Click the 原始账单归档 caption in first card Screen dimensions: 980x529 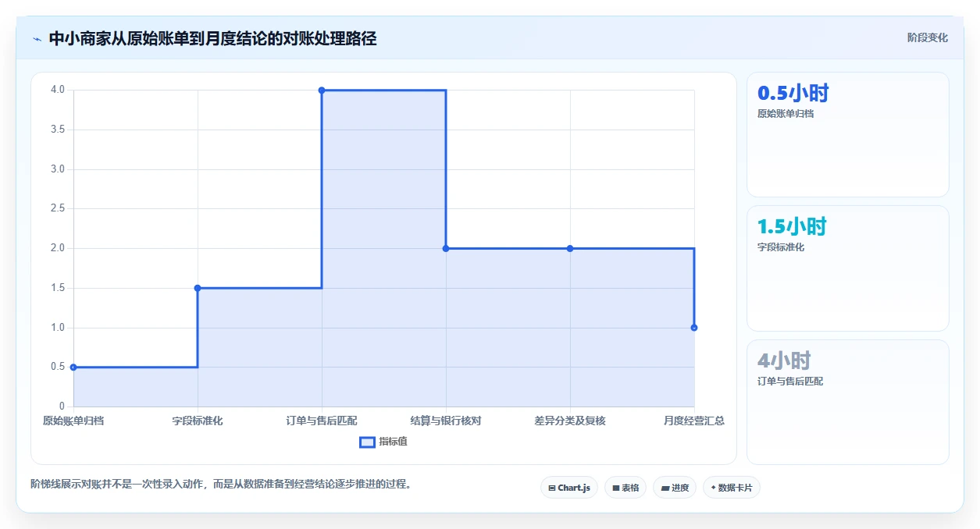point(786,114)
